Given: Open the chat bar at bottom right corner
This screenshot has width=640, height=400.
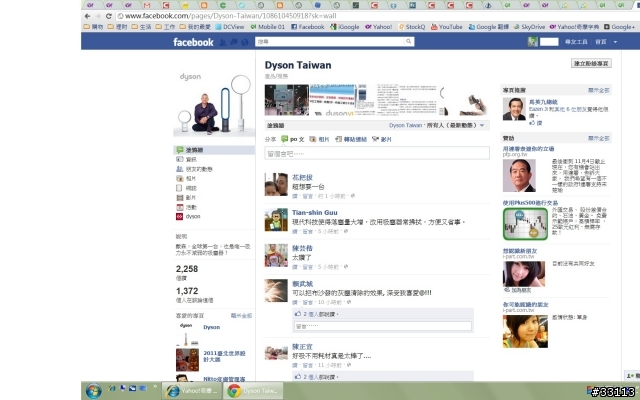Looking at the screenshot, I should coord(632,376).
